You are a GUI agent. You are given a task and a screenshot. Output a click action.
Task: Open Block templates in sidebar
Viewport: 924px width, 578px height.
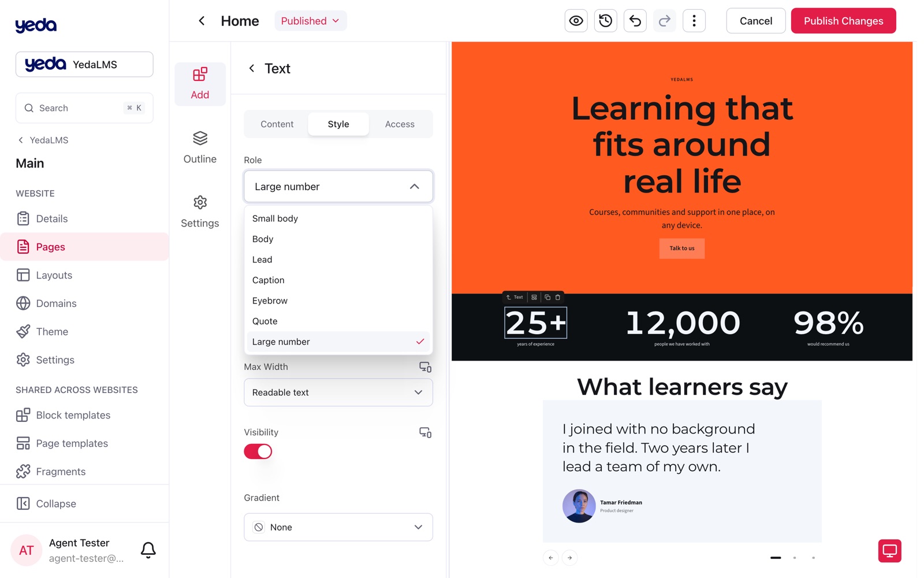point(84,415)
